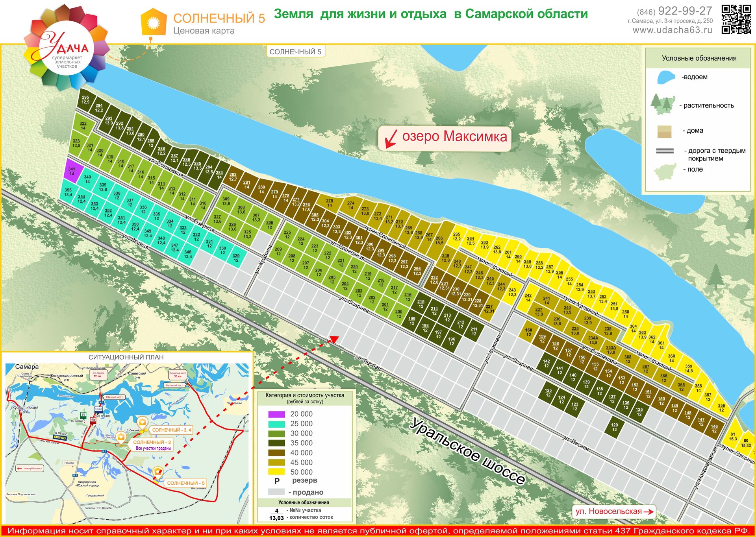Click the СИТУАЦИОННЫЙ ПЛАН heading

126,357
